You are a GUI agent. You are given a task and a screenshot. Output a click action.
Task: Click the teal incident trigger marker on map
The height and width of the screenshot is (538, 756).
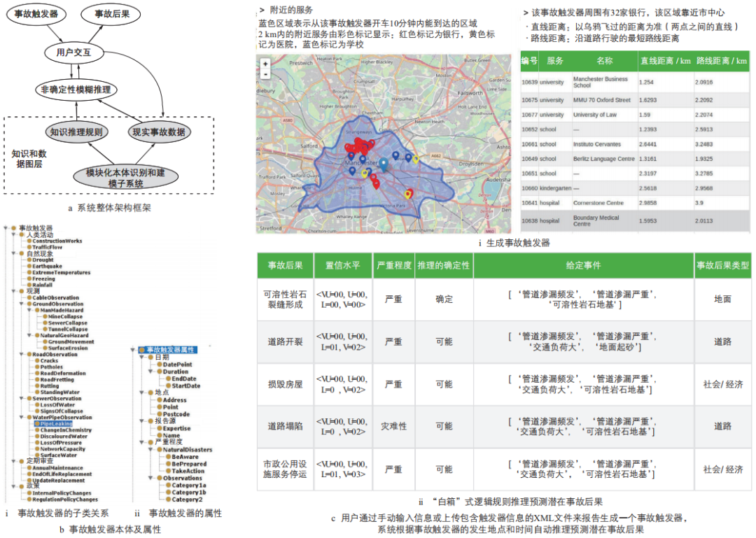click(384, 164)
